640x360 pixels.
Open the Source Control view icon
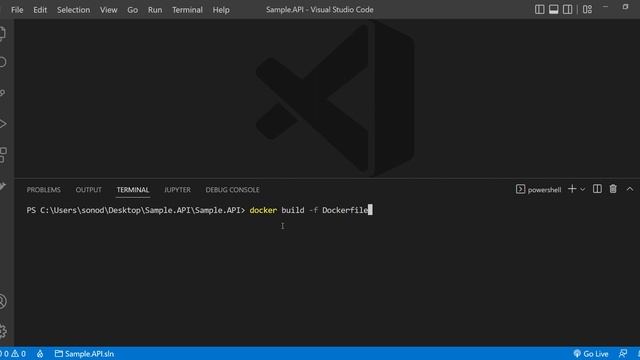3,93
